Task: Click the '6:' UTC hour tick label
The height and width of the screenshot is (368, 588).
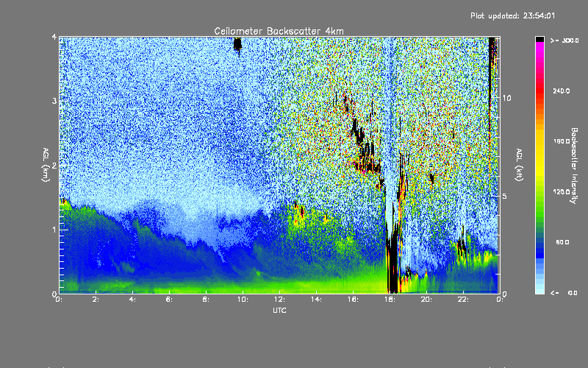Action: tap(170, 300)
